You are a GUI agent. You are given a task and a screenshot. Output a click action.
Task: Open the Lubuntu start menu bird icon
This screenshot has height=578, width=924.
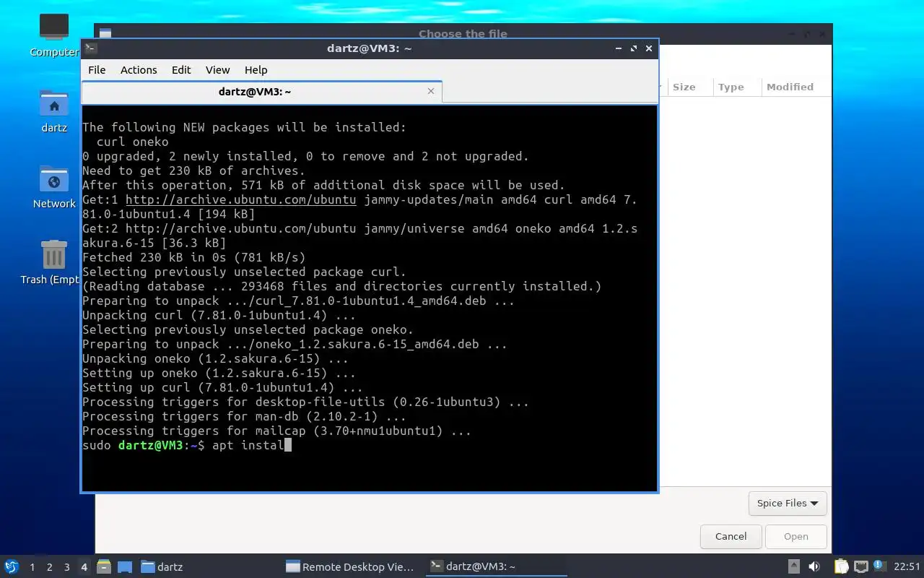11,566
